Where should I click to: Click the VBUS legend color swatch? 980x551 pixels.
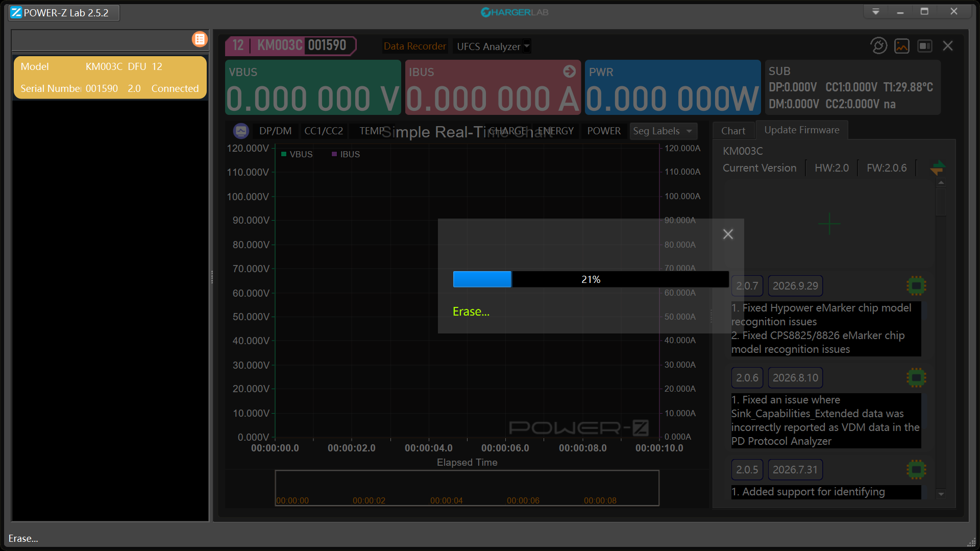(x=284, y=154)
